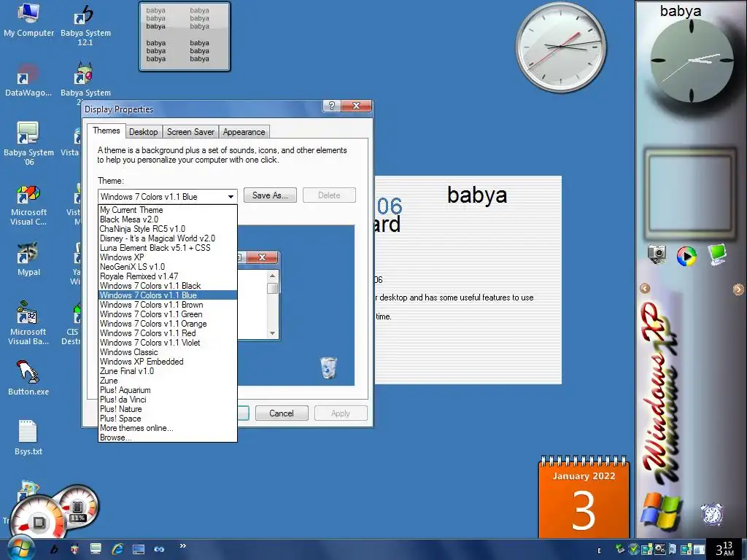Select Windows 7 Colors v1.1 Brown
The image size is (747, 560).
(168, 305)
